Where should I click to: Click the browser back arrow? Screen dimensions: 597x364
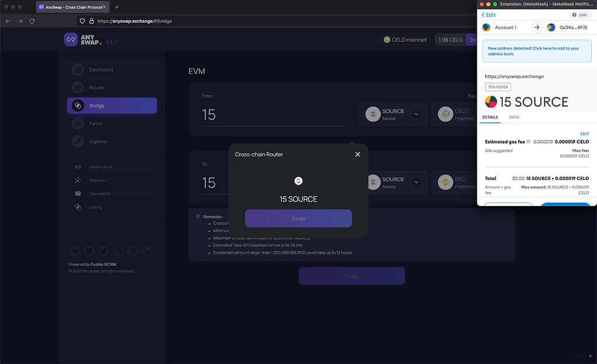click(x=8, y=21)
